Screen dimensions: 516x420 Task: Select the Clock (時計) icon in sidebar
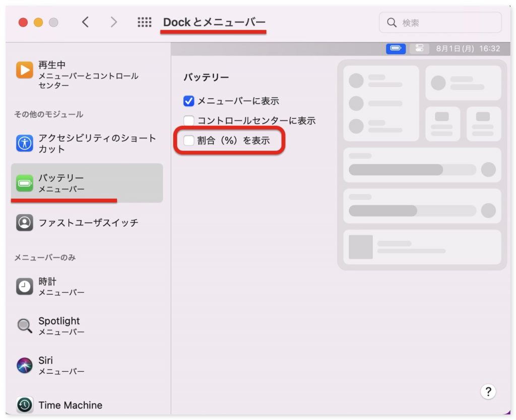24,287
